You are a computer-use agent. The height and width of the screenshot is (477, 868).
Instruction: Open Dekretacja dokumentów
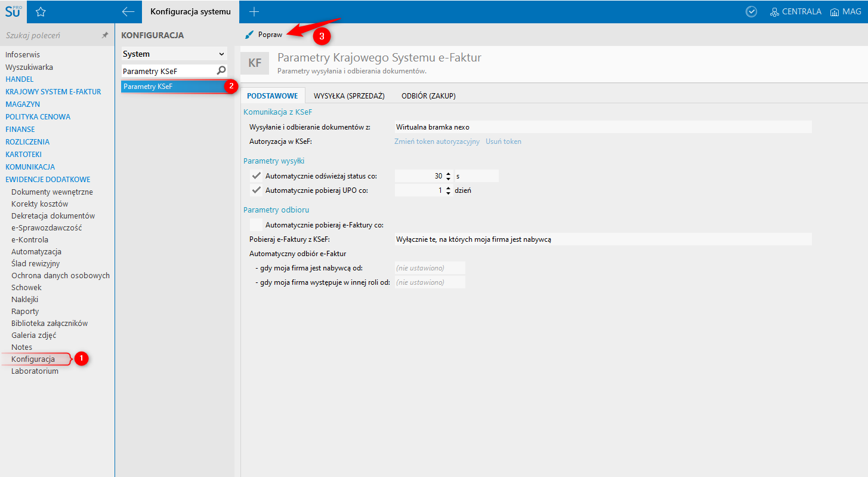pyautogui.click(x=53, y=216)
